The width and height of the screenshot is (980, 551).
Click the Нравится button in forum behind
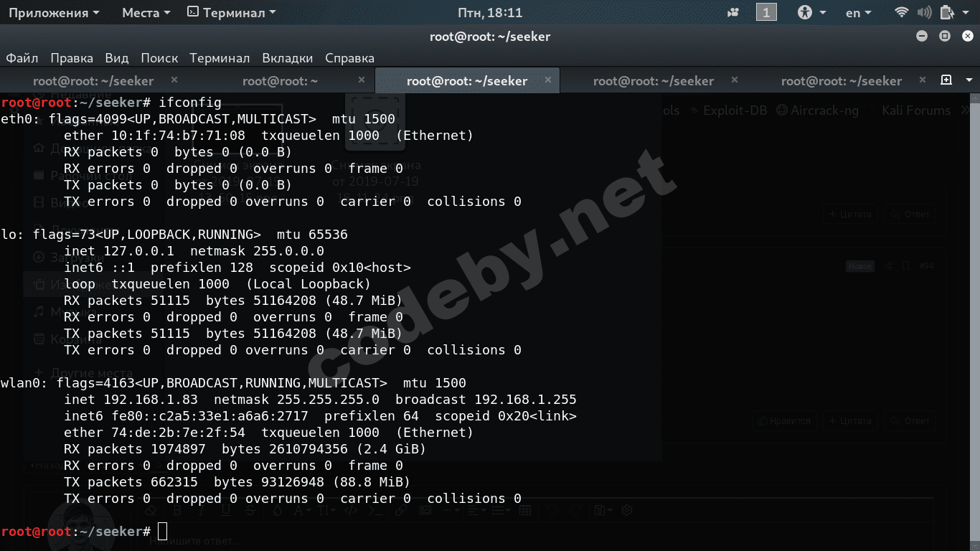coord(784,421)
